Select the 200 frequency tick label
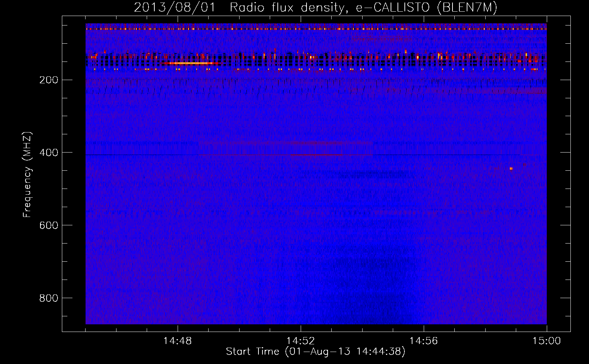 [x=49, y=80]
